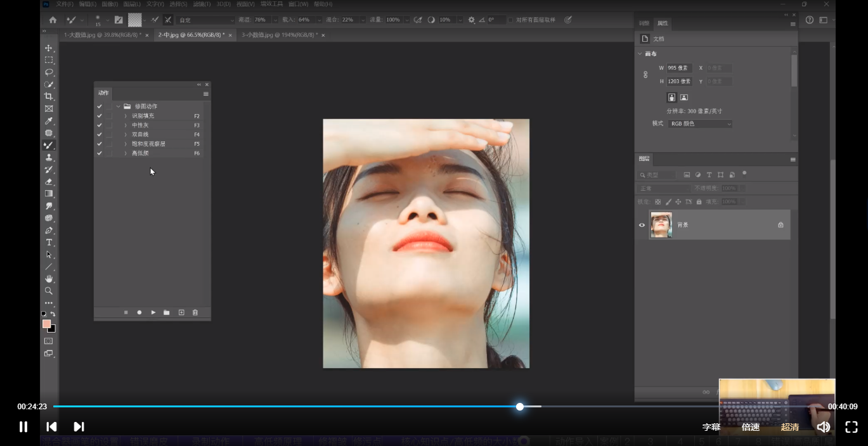Click the 倍速 playback speed button
The image size is (868, 446).
[x=751, y=427]
